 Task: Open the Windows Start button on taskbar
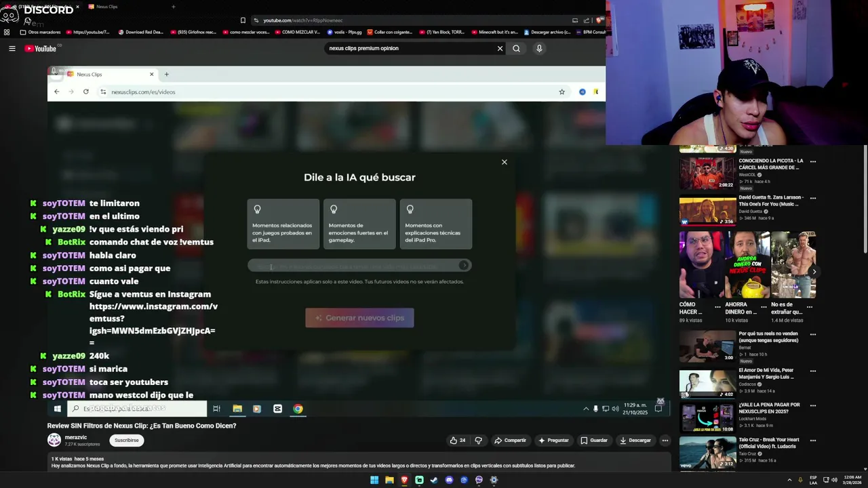(374, 480)
